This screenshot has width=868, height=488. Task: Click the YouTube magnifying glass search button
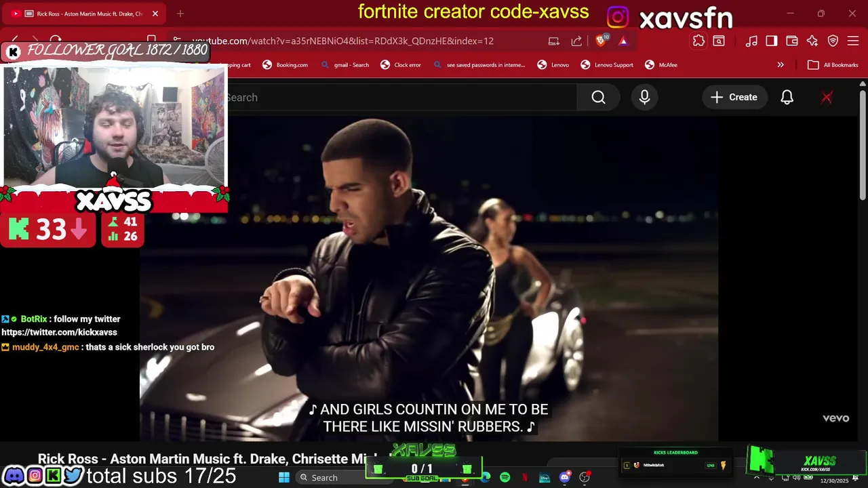coord(598,98)
